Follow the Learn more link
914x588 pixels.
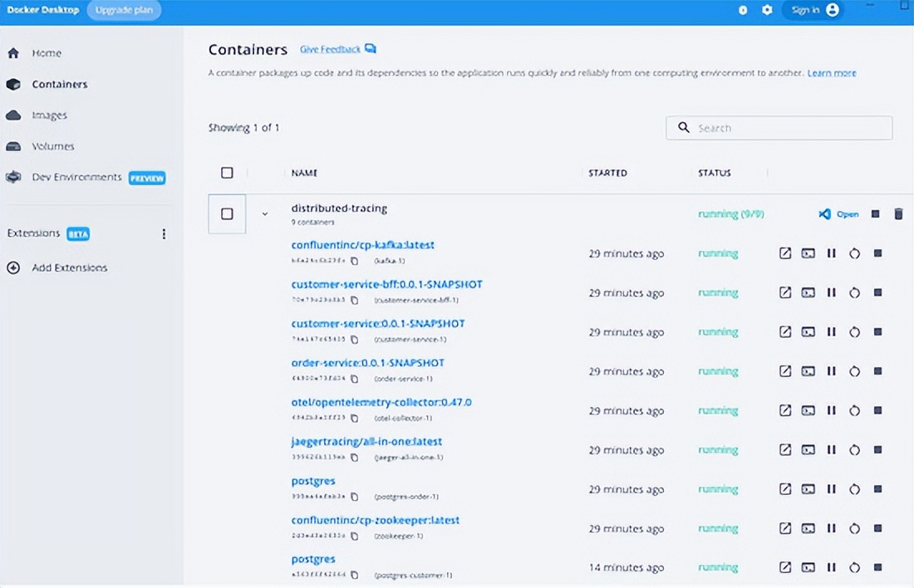pos(832,73)
